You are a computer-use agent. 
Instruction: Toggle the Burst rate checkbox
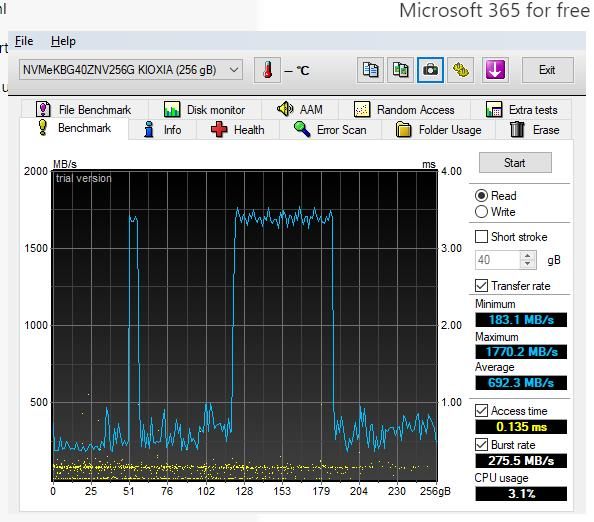click(x=481, y=445)
